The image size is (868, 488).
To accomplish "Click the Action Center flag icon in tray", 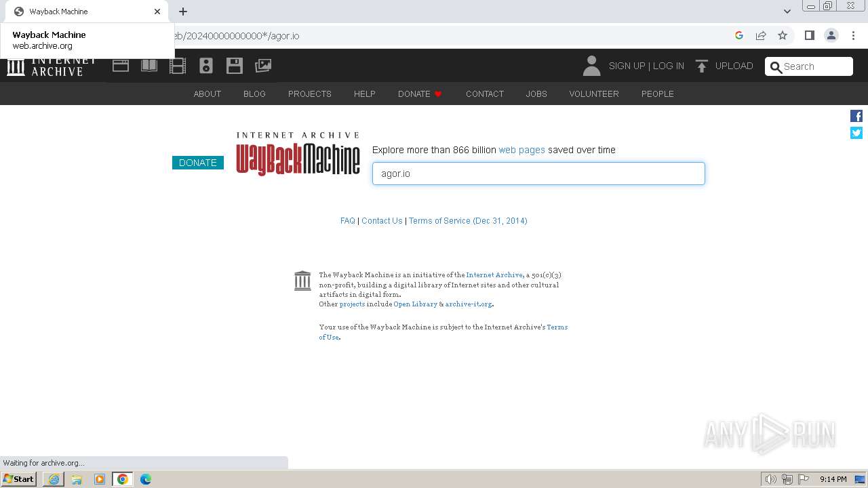I will click(804, 479).
